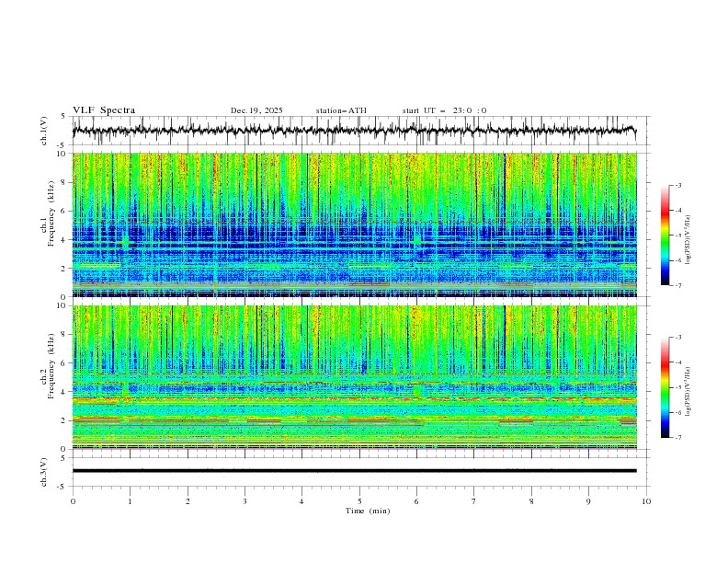The width and height of the screenshot is (728, 563).
Task: Click the ch.1 spectrogram color bar
Action: pos(665,236)
